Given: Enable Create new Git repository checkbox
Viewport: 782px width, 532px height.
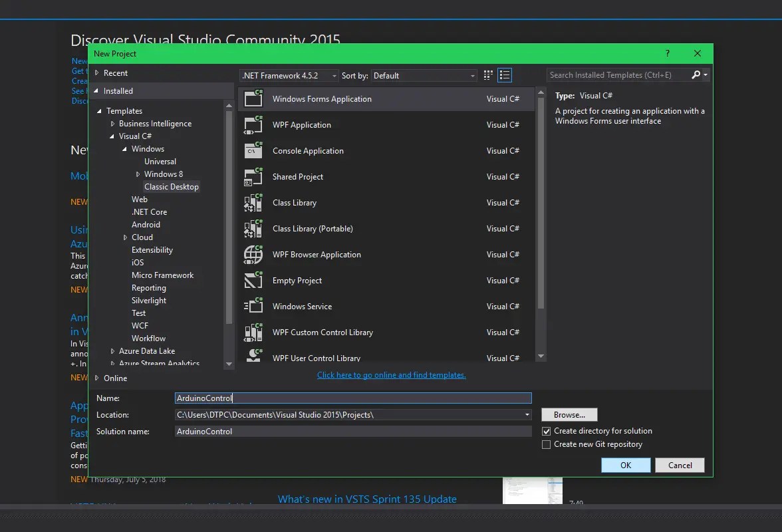Looking at the screenshot, I should pos(547,444).
